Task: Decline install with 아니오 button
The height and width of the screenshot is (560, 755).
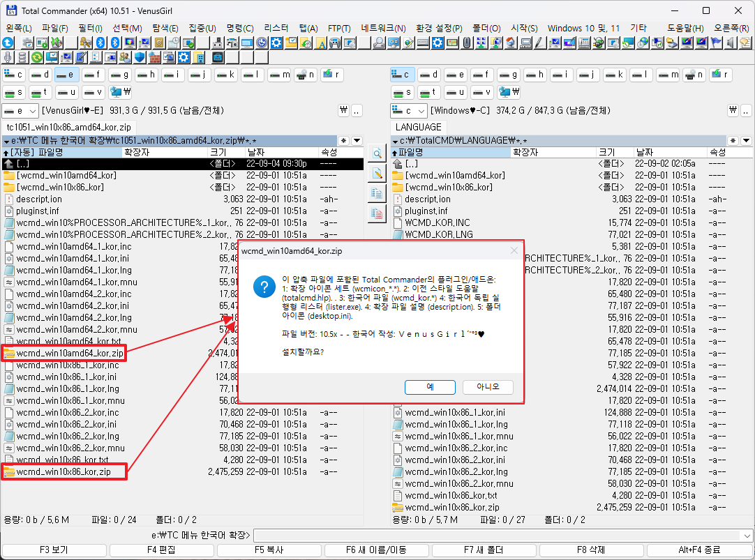Action: pos(488,387)
